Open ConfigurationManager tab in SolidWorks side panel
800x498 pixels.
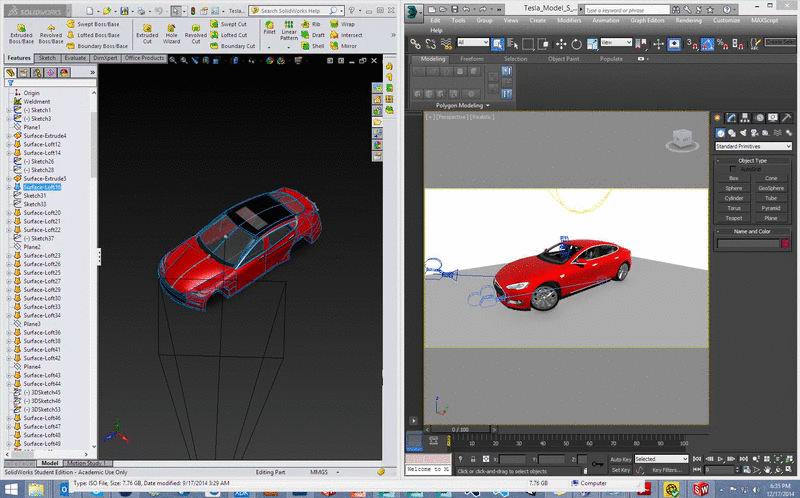point(37,72)
